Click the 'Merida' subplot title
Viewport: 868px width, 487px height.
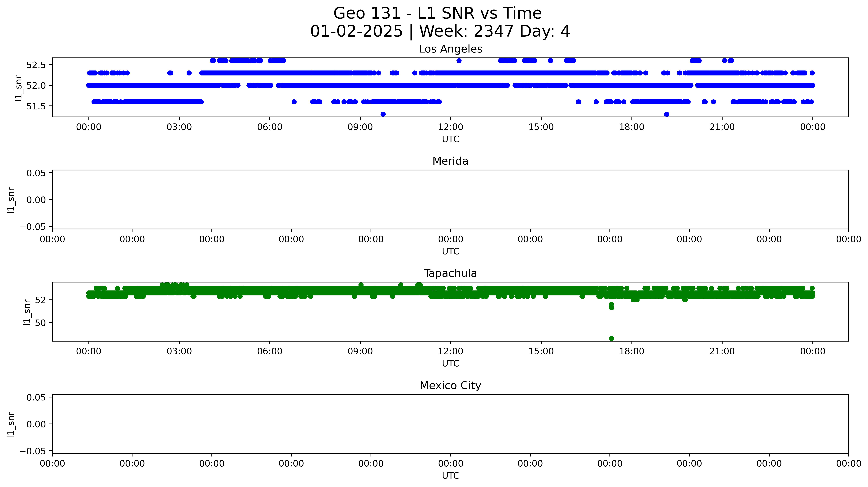click(450, 161)
